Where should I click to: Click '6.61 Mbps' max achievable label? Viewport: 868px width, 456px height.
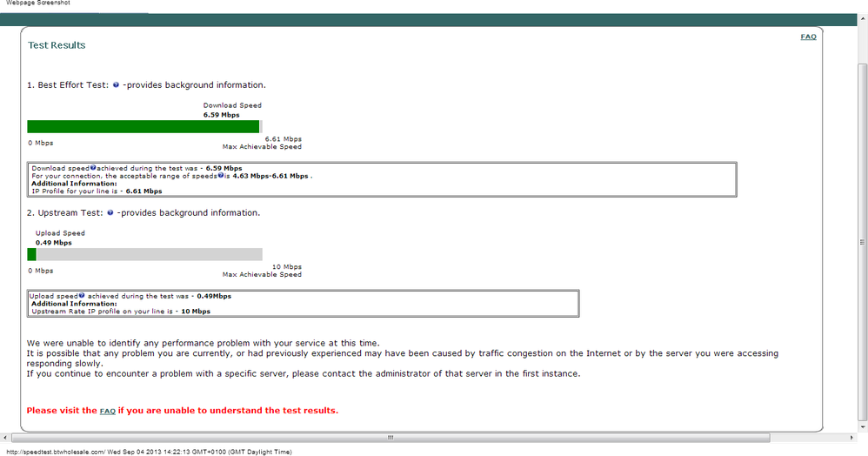(284, 139)
